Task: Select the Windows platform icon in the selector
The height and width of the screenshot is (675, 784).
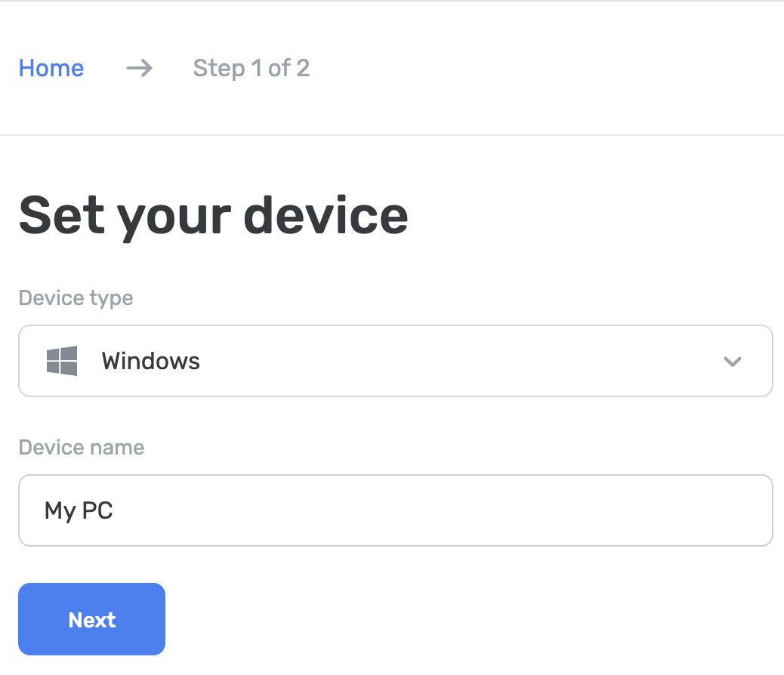Action: pos(63,361)
